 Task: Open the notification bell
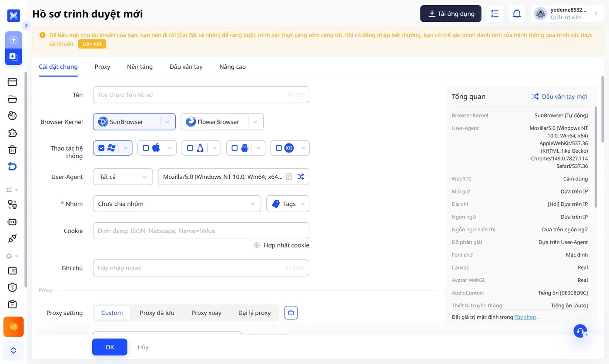click(517, 13)
